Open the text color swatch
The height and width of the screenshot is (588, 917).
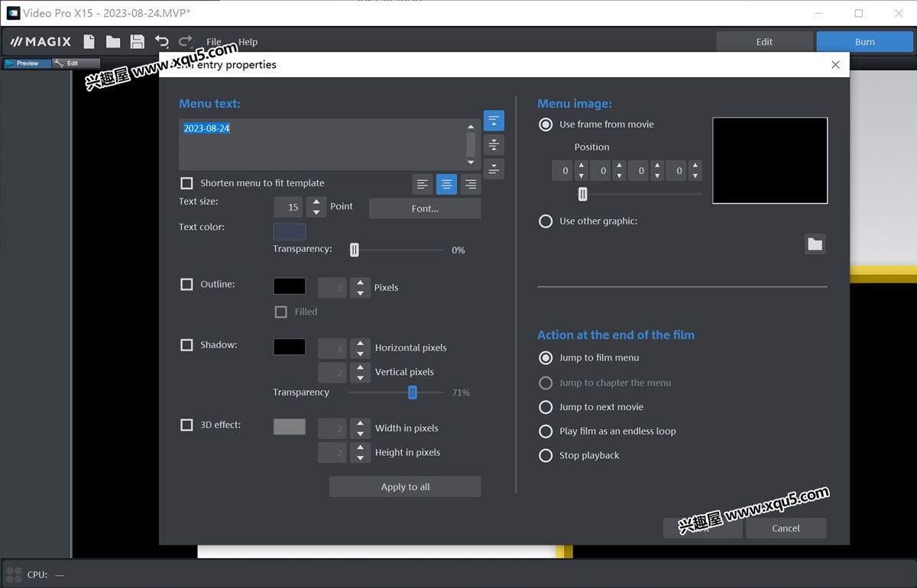pos(289,231)
